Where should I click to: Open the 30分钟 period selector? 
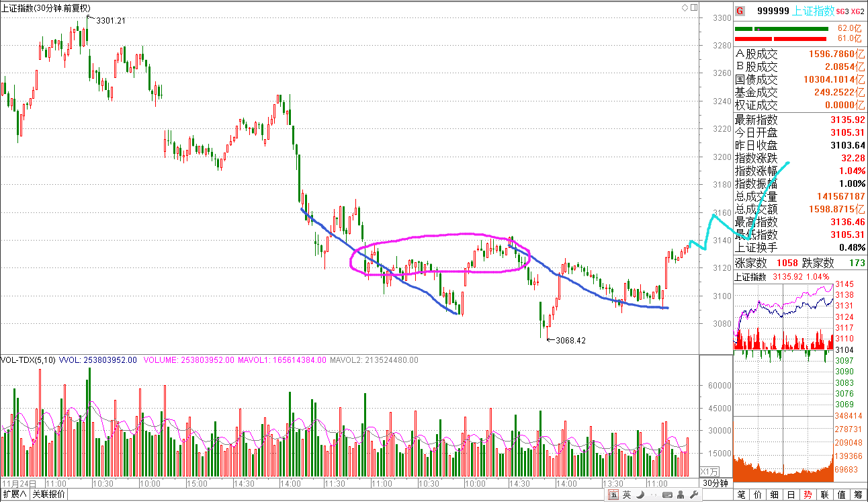716,483
